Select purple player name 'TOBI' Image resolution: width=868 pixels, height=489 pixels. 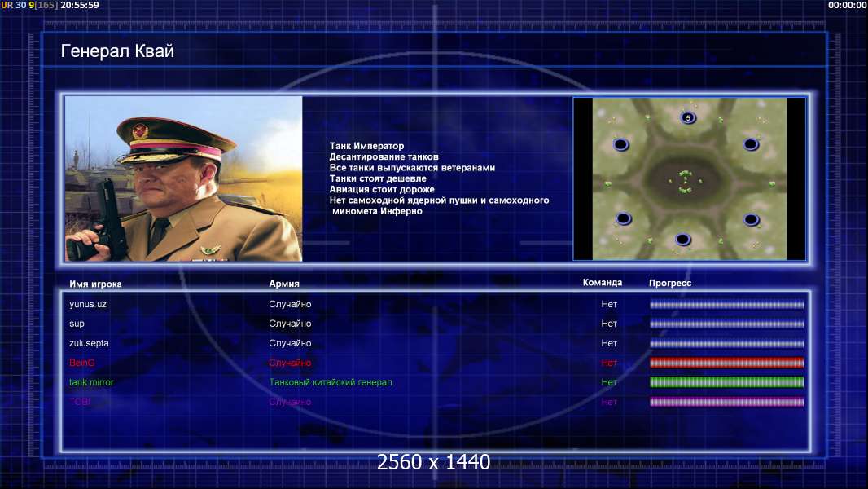pyautogui.click(x=80, y=402)
